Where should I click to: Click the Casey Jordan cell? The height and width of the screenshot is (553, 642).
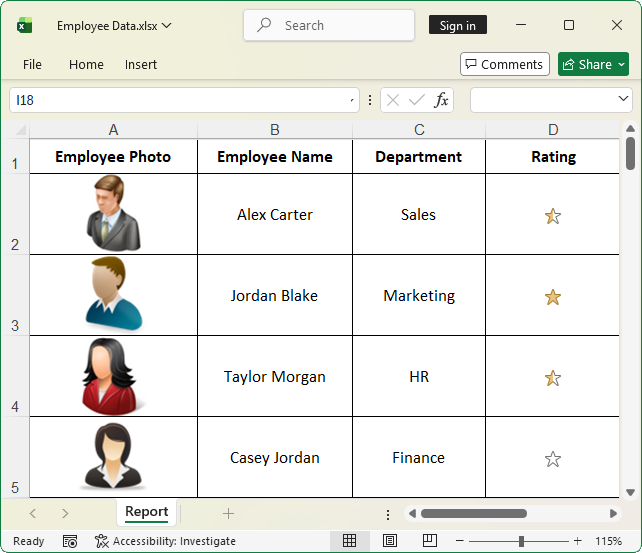(x=275, y=457)
